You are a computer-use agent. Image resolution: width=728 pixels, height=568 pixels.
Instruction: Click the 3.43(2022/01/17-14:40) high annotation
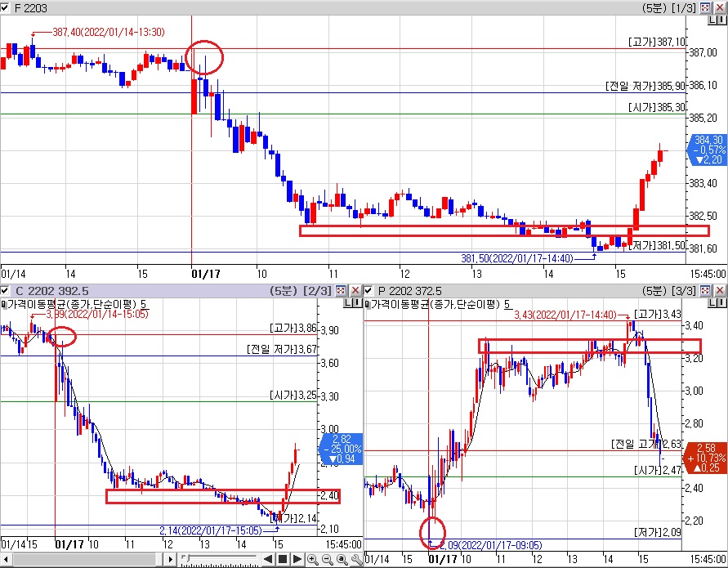pos(565,315)
